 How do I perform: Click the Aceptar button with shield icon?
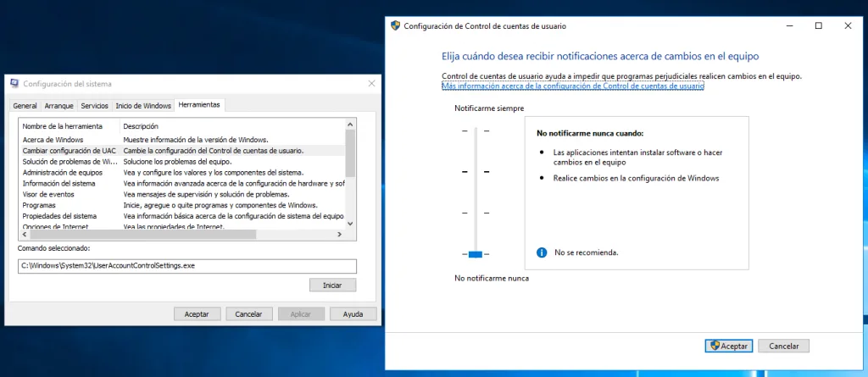pyautogui.click(x=728, y=346)
